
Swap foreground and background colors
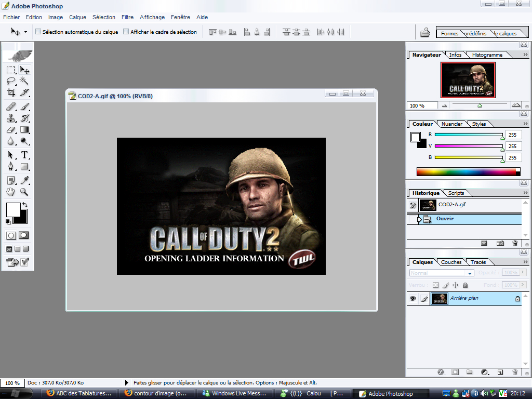tap(25, 205)
